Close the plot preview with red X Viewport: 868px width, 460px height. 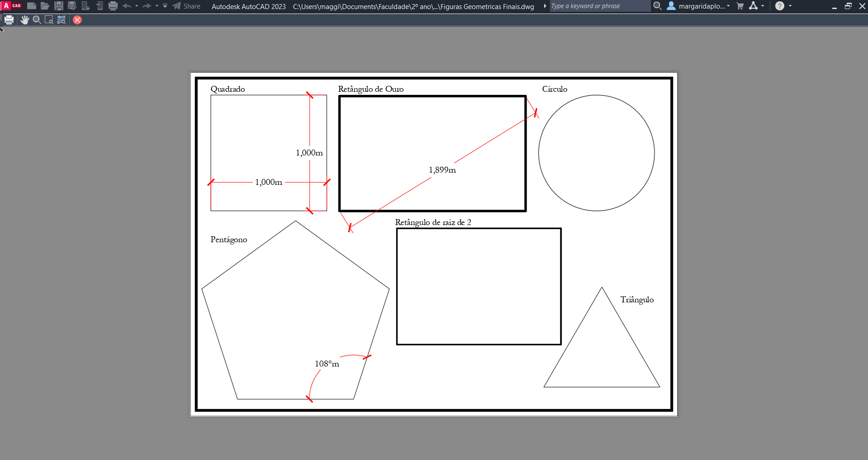pos(77,20)
